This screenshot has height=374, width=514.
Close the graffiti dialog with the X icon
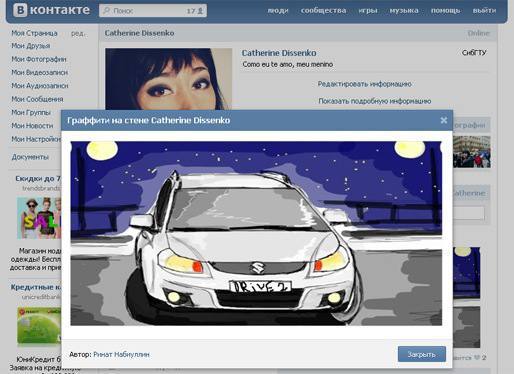[x=444, y=120]
